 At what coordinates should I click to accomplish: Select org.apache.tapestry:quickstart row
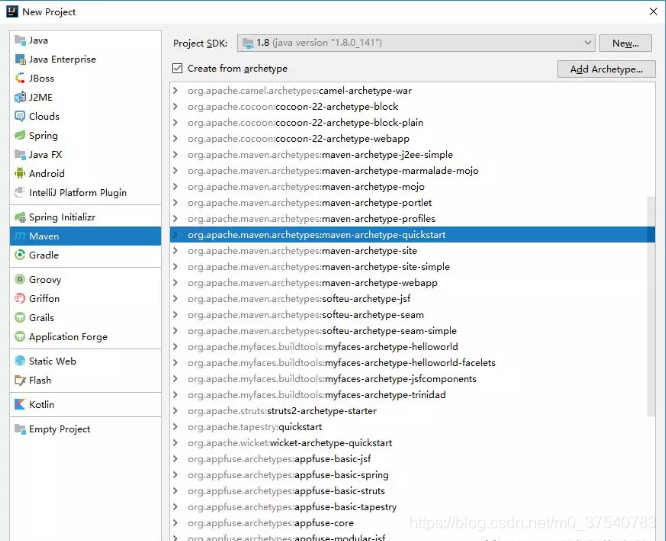pos(412,427)
